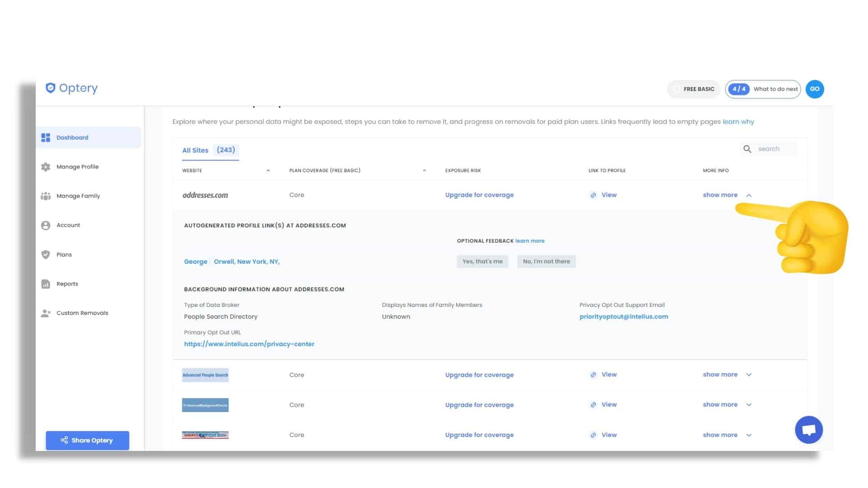
Task: Email priorityoptout@intelius.com link
Action: point(623,317)
